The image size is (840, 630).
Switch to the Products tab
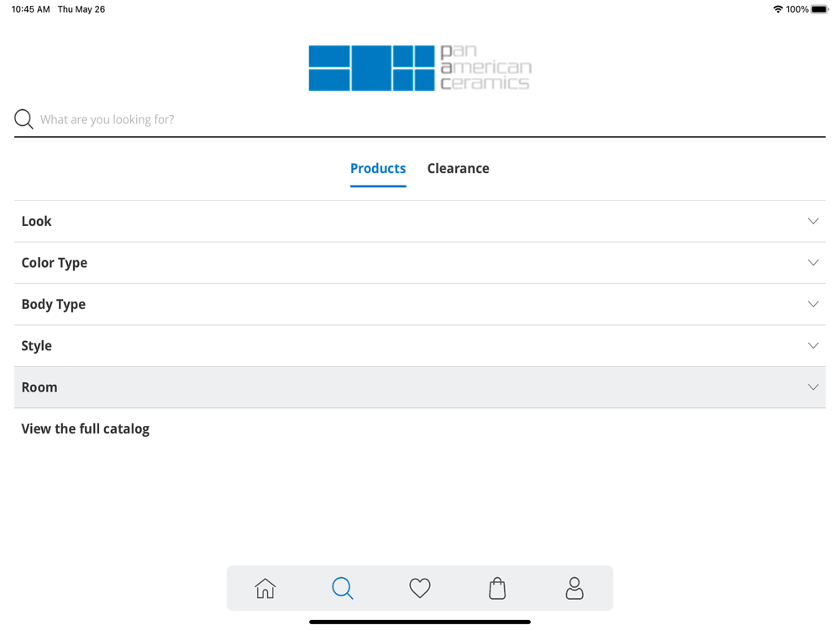pyautogui.click(x=378, y=169)
